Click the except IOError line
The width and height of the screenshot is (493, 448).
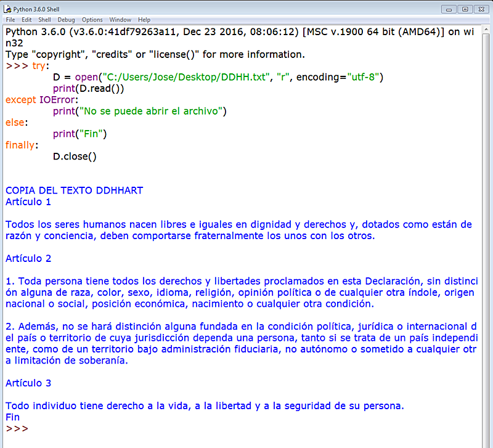click(40, 100)
